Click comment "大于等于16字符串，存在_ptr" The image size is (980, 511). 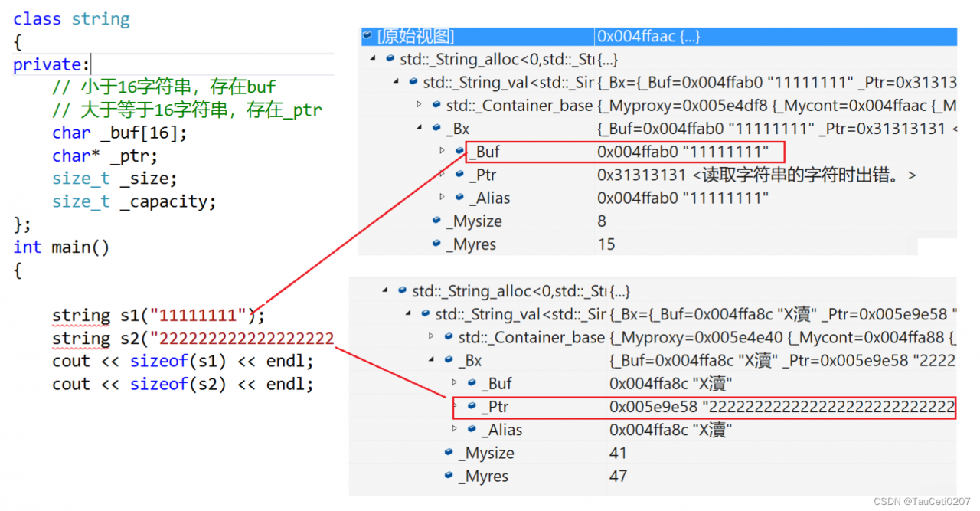point(188,110)
